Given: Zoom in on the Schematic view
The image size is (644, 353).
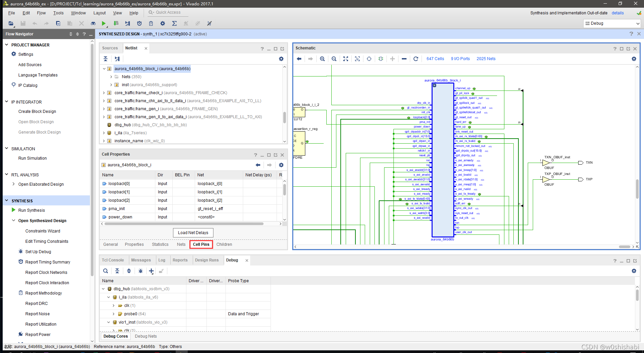Looking at the screenshot, I should tap(322, 59).
